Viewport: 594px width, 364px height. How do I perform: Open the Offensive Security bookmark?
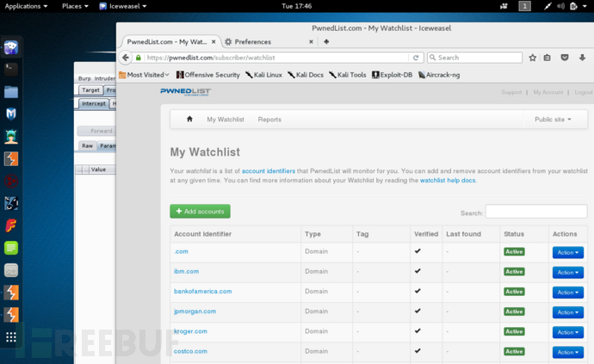click(x=208, y=75)
